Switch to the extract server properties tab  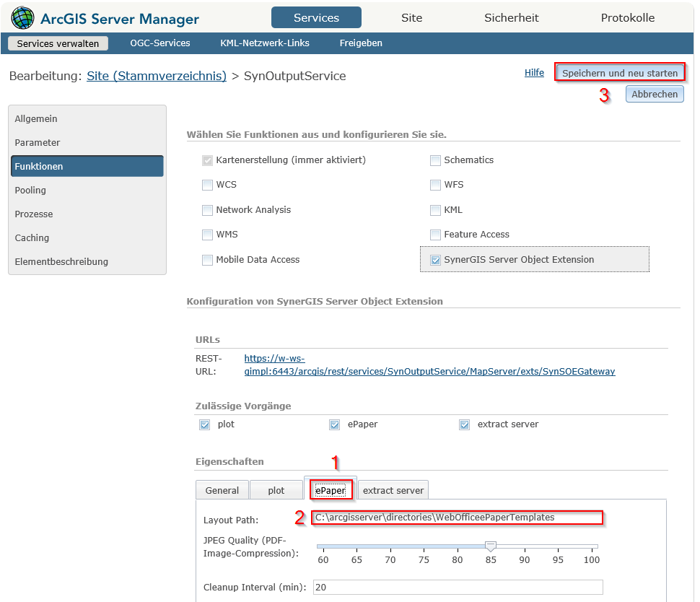(393, 490)
